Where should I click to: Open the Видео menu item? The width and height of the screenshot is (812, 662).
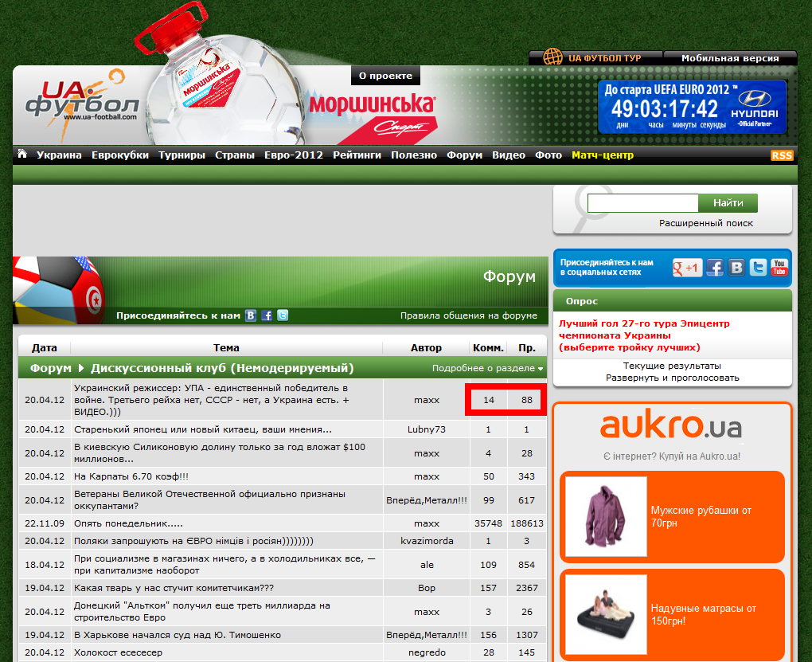click(509, 155)
